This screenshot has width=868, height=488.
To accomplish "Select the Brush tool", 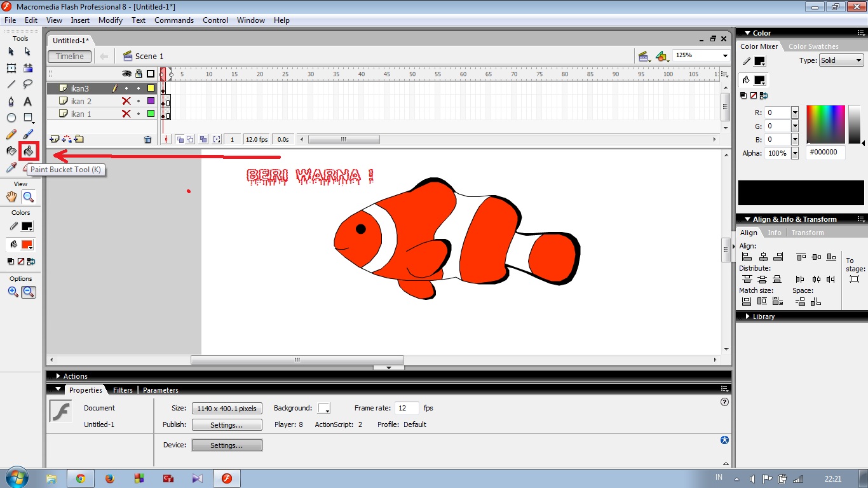I will click(x=28, y=134).
